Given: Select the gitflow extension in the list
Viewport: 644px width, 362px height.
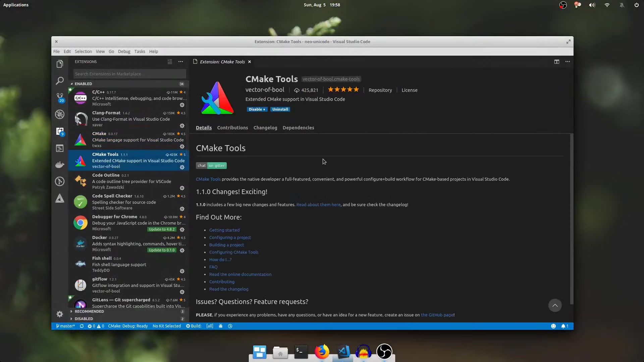Looking at the screenshot, I should 129,285.
